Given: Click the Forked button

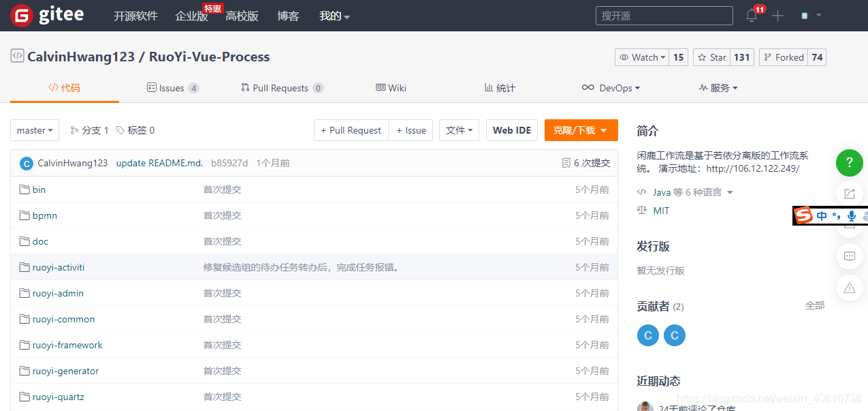Looking at the screenshot, I should 783,57.
